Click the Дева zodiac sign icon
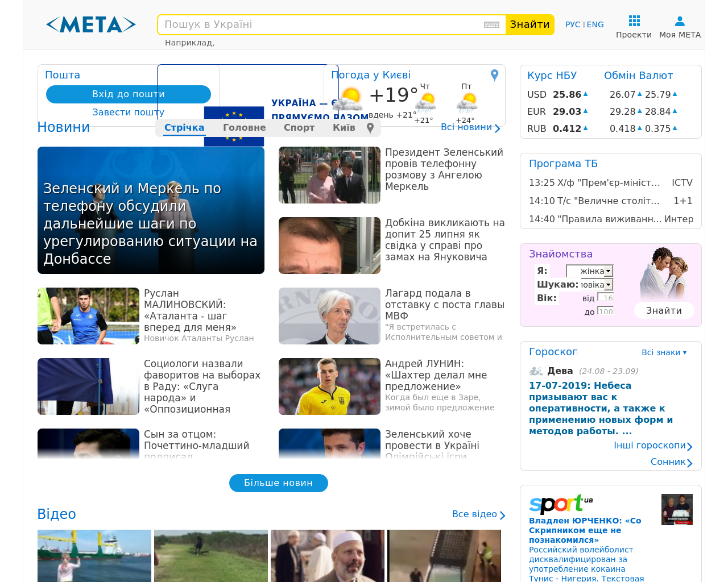728x582 pixels. coord(535,370)
